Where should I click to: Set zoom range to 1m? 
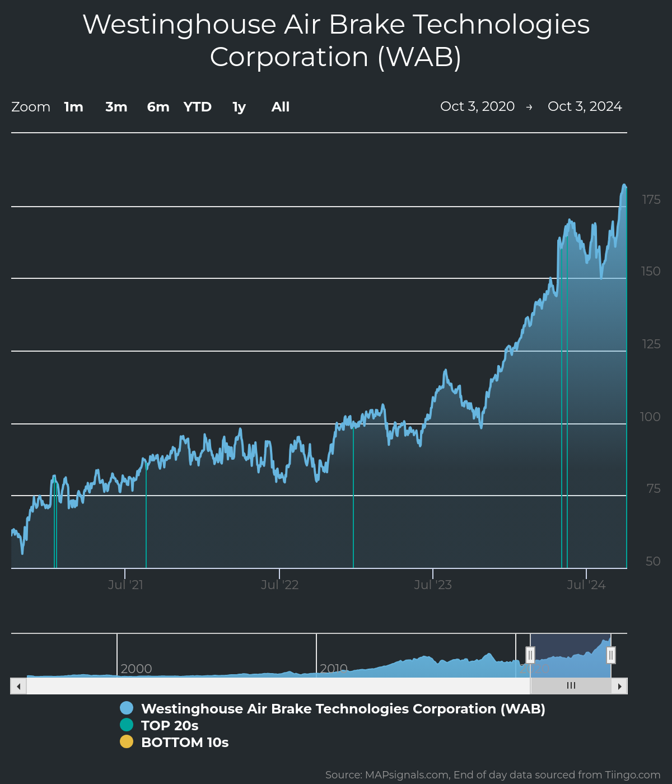(x=73, y=107)
